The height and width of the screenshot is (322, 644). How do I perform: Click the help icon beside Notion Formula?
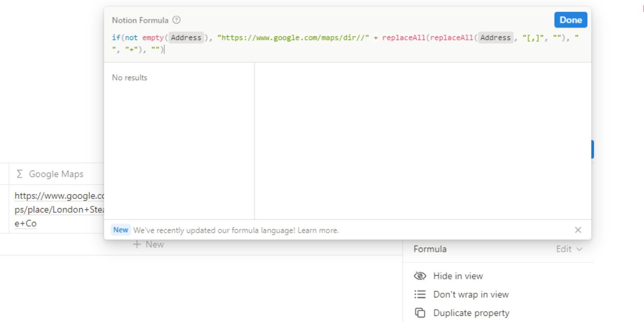pos(176,20)
